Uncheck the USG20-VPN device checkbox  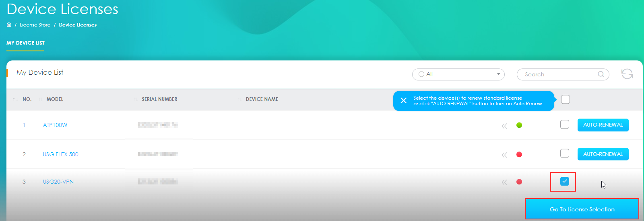564,182
